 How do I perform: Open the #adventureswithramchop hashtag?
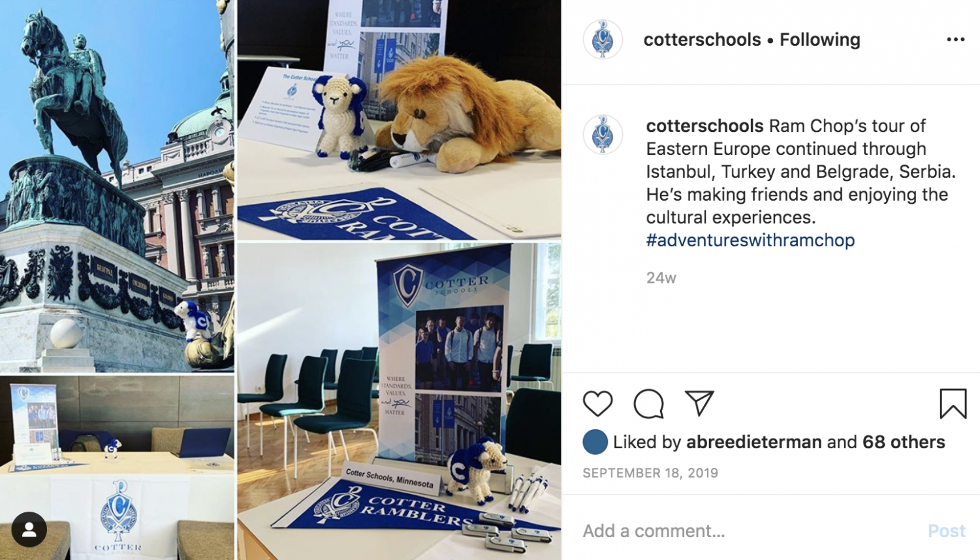pos(750,240)
